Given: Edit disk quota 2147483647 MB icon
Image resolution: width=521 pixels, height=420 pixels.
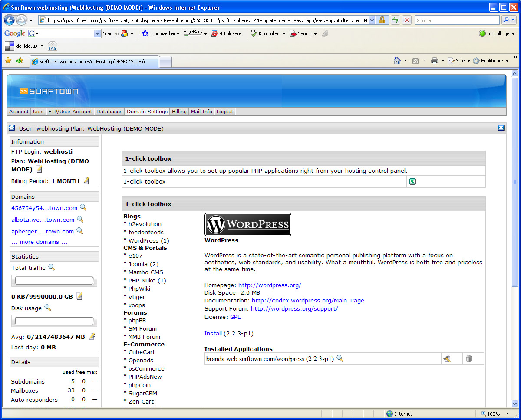Looking at the screenshot, I should 92,336.
